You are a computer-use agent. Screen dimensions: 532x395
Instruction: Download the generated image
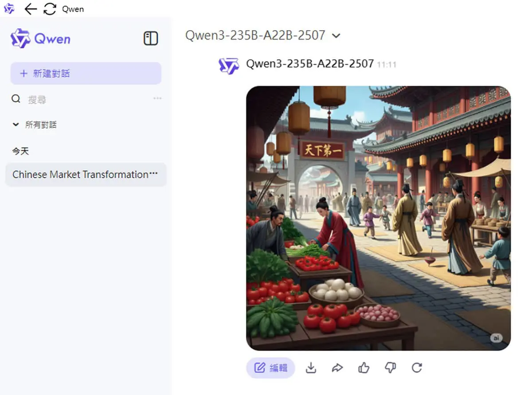click(311, 368)
